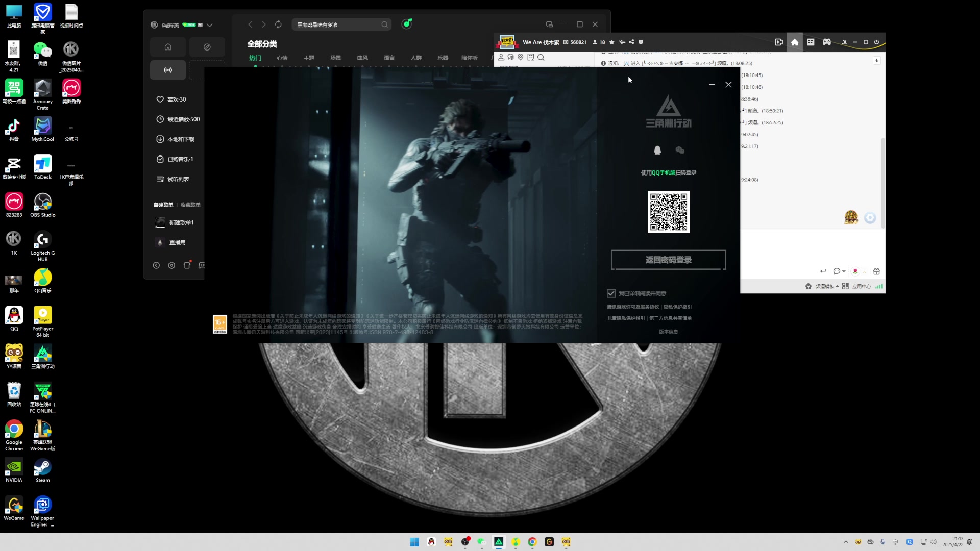Select the 乐器 category tab
The height and width of the screenshot is (551, 980).
[x=443, y=58]
